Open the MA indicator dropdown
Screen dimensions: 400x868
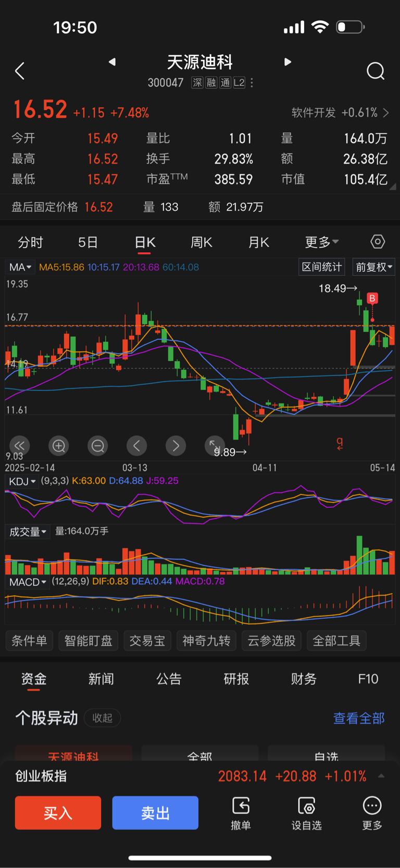[x=20, y=267]
